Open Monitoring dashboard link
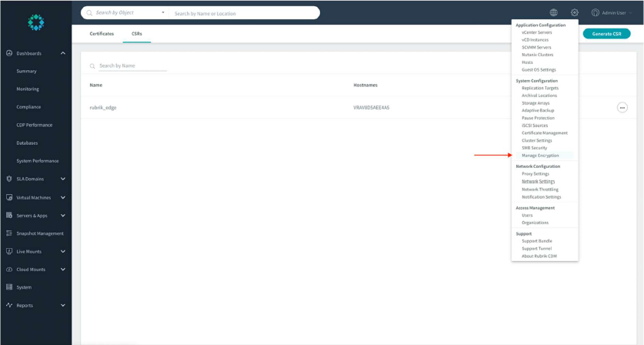The width and height of the screenshot is (644, 345). [x=28, y=89]
